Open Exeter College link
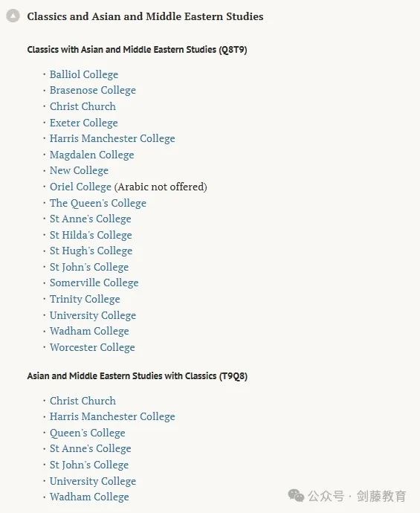 click(x=84, y=123)
